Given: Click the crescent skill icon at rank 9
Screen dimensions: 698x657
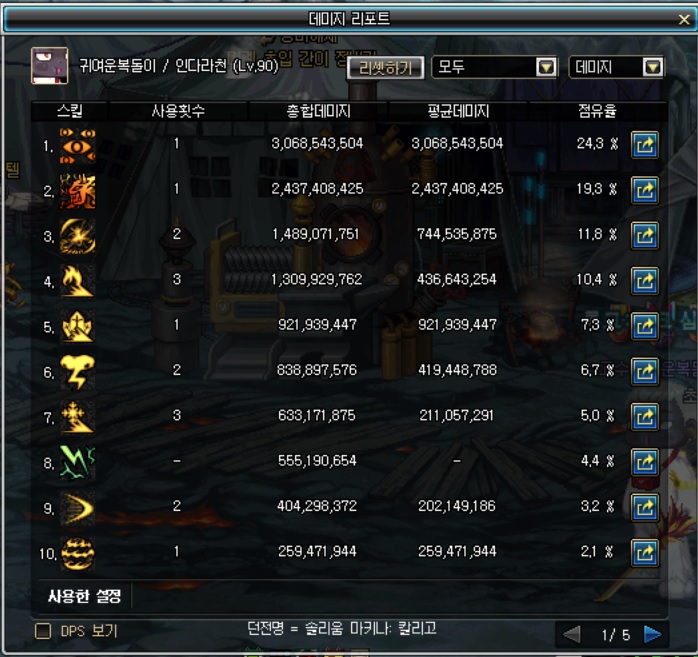Looking at the screenshot, I should tap(77, 508).
